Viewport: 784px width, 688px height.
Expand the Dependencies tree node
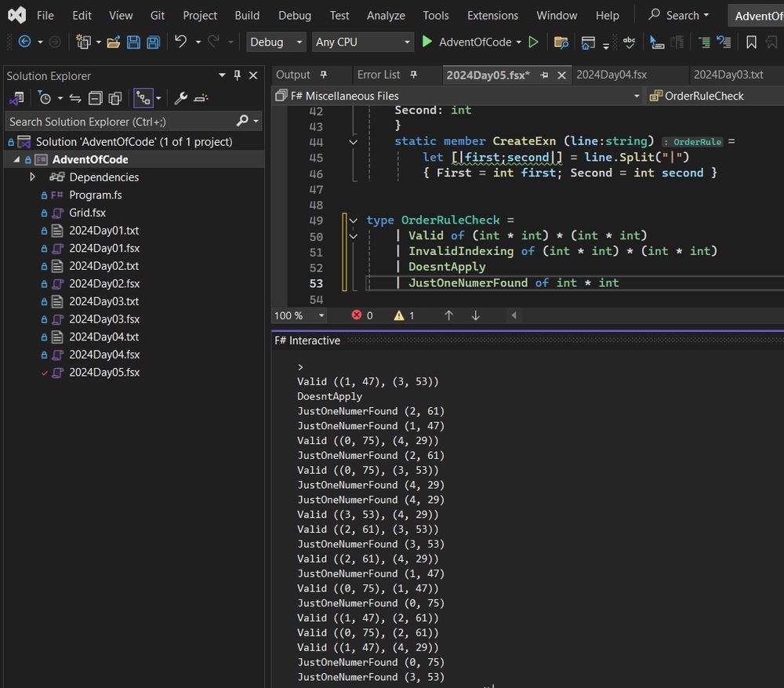click(32, 177)
